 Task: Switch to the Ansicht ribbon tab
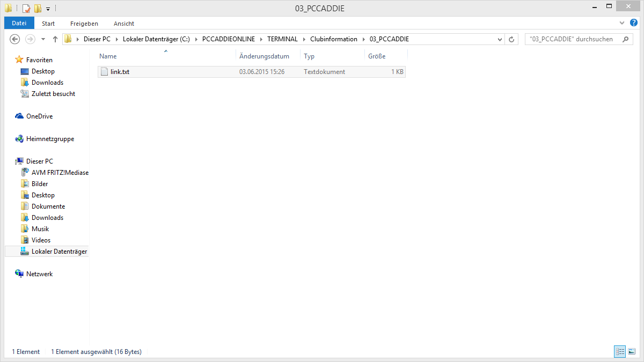pos(124,24)
